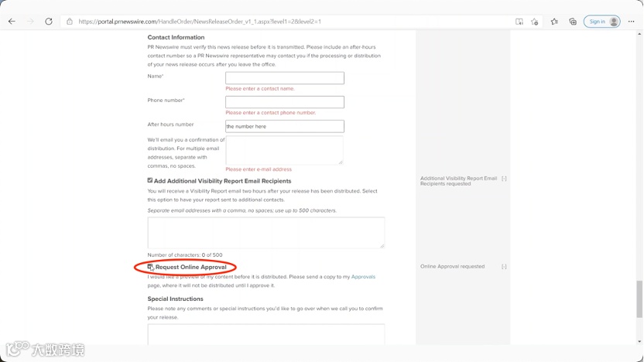Click the Special Instructions heading
This screenshot has width=644, height=362.
point(176,299)
